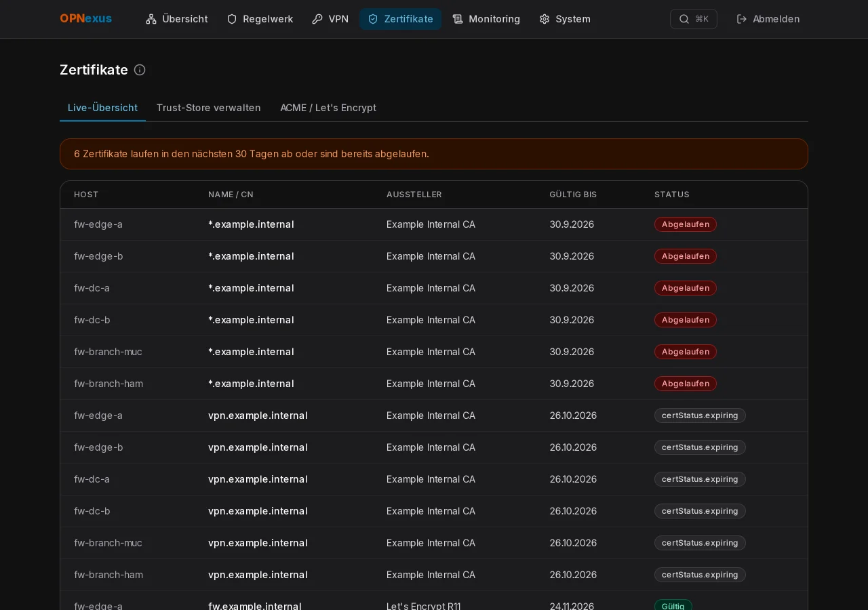
Task: Click fw-branch-muc host in wildcard certificate row
Action: coord(108,352)
